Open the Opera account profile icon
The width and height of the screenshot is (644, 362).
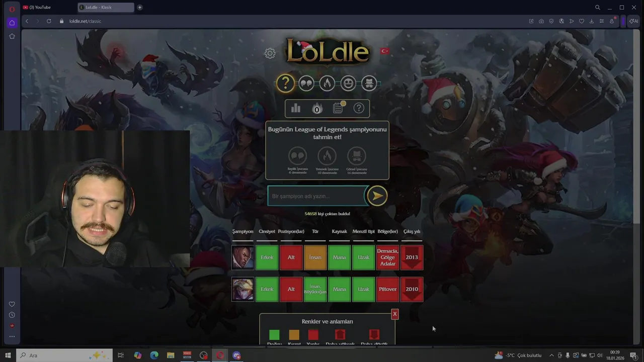tap(612, 21)
